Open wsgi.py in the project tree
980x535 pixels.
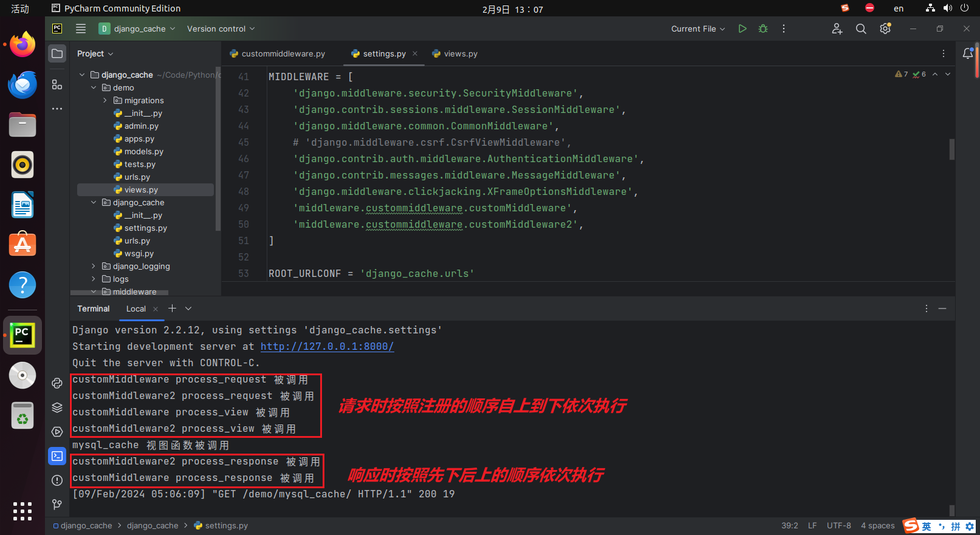tap(139, 253)
